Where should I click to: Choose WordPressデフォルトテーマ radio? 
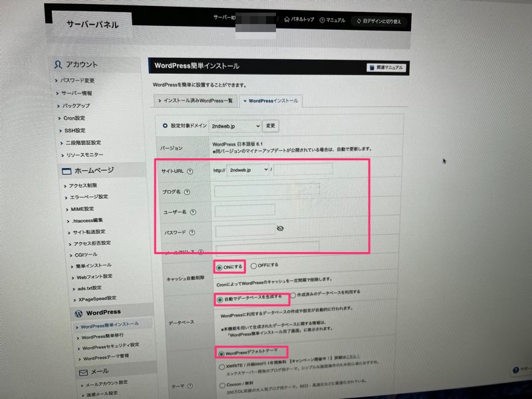[221, 354]
